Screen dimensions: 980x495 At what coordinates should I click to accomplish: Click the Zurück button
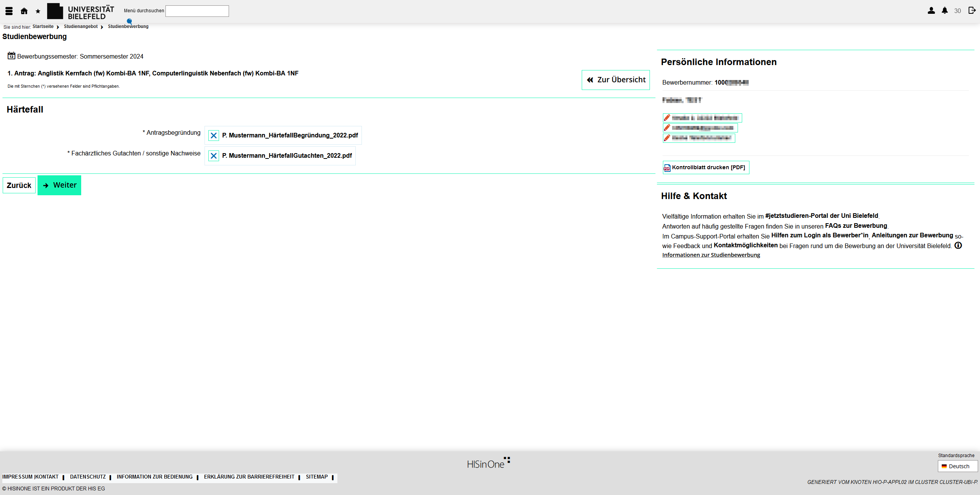[19, 185]
